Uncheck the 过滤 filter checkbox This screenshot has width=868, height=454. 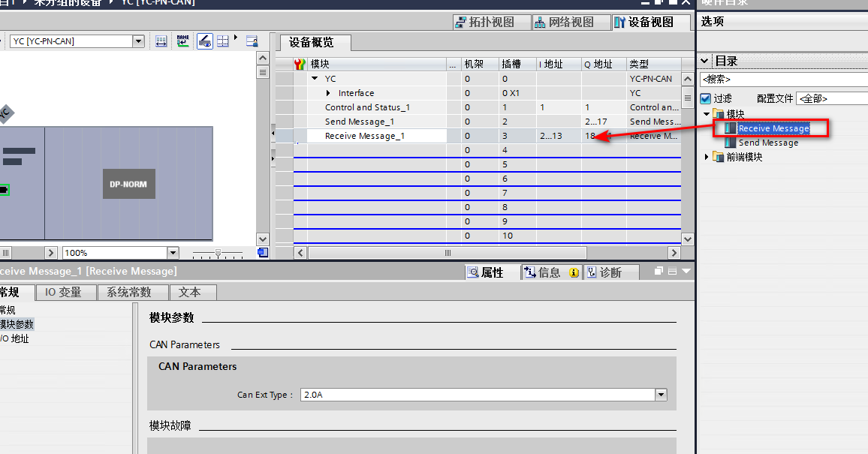705,98
